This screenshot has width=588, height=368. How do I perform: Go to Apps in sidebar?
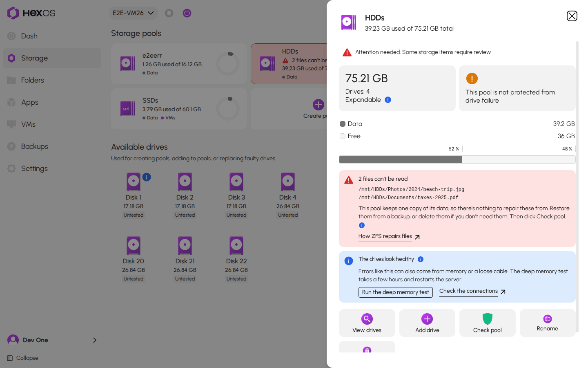(52, 102)
